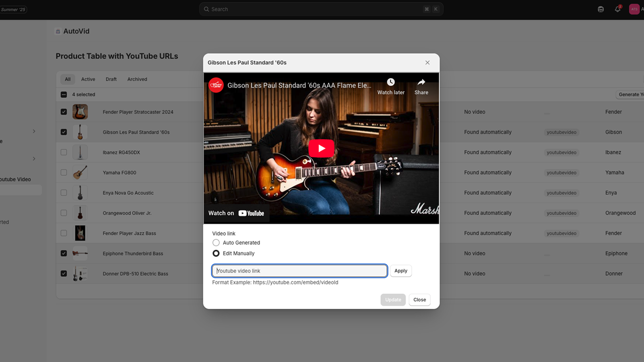Click the incognito face icon beside the bell
The image size is (644, 362).
pos(600,9)
